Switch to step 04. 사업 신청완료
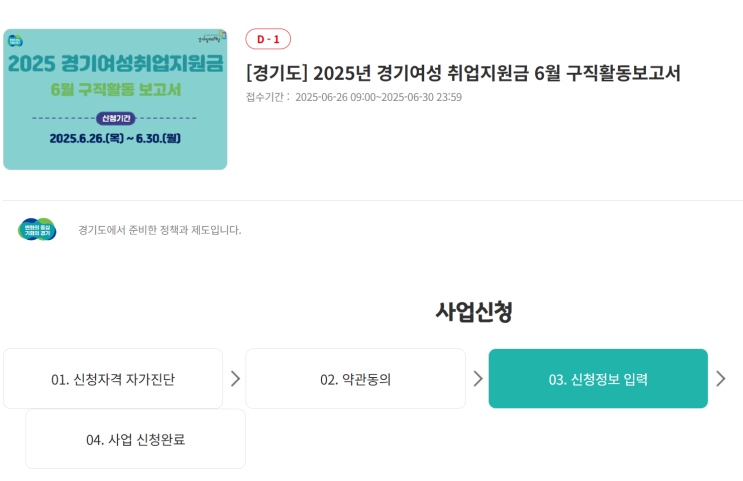743x481 pixels. coord(135,439)
